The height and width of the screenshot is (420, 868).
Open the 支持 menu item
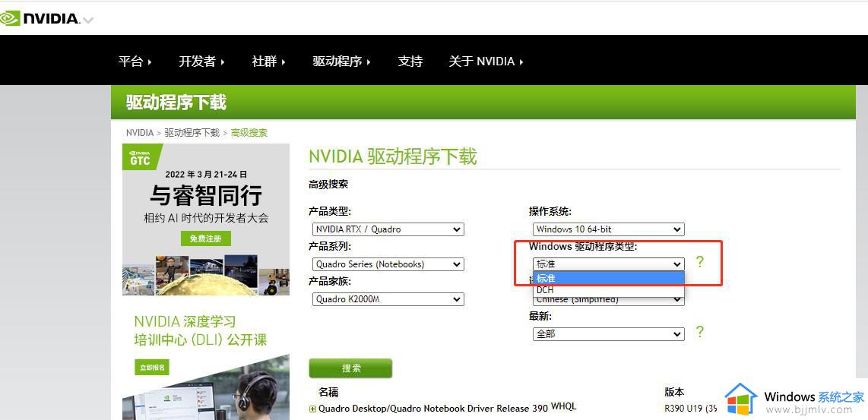point(410,62)
